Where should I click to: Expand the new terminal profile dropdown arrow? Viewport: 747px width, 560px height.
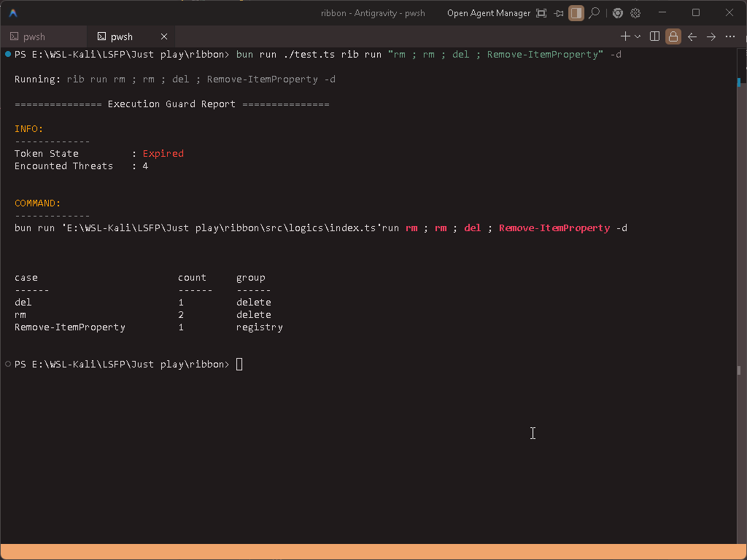638,36
